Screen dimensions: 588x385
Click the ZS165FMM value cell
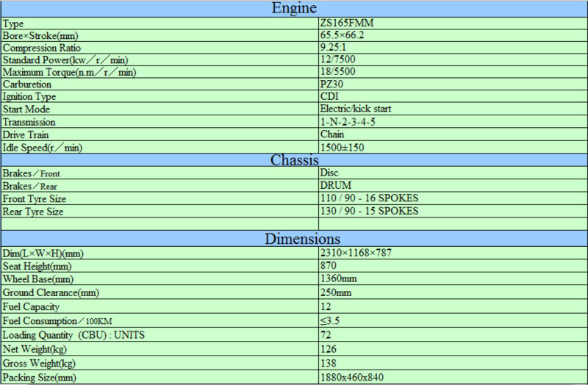[x=453, y=24]
